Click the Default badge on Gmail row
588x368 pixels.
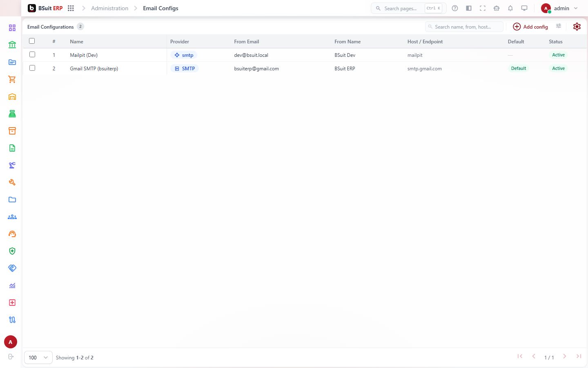[x=519, y=68]
